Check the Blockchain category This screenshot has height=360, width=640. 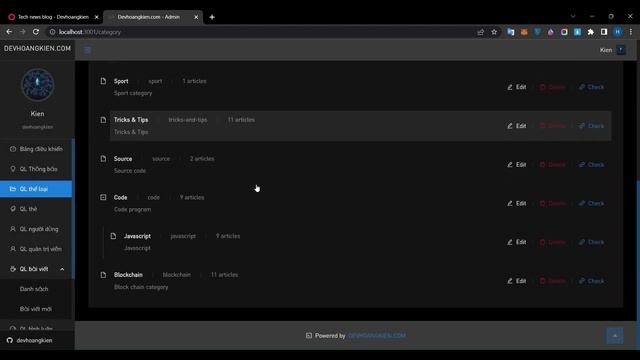(591, 281)
